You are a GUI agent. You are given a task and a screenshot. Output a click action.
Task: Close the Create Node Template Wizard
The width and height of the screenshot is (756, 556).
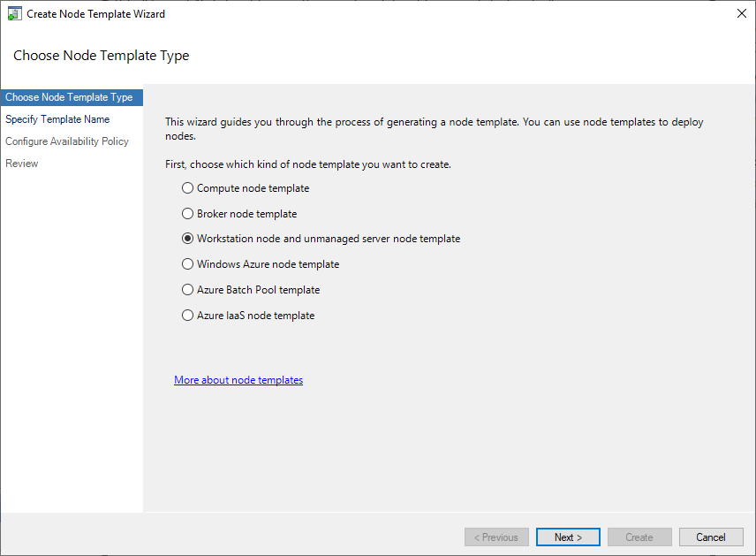[x=741, y=13]
